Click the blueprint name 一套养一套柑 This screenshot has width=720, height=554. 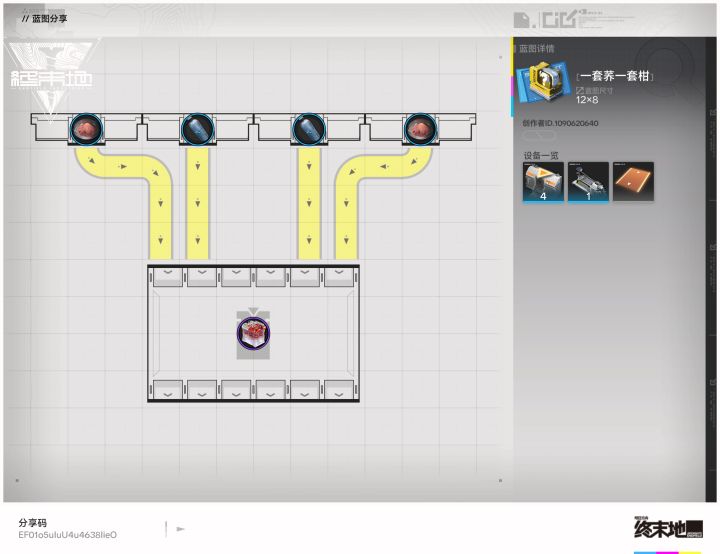click(x=615, y=76)
